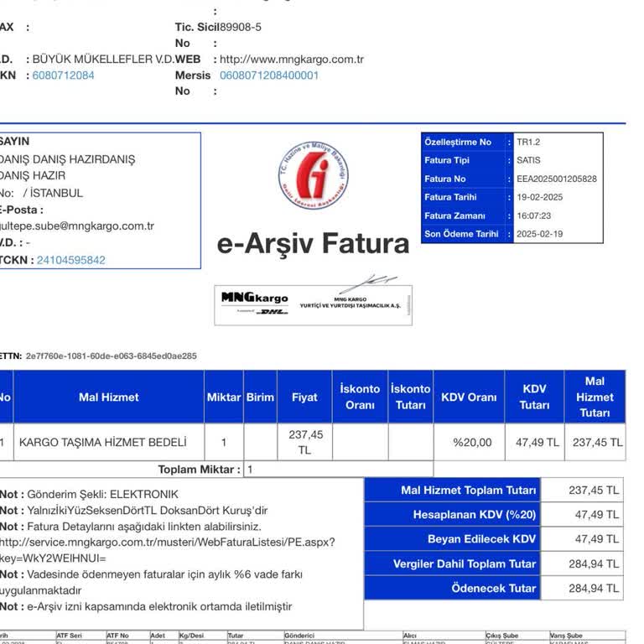Select the amount-in-words note 'YalnızİkiYüzSeksenDörtTL'
644x644 pixels.
coord(92,511)
